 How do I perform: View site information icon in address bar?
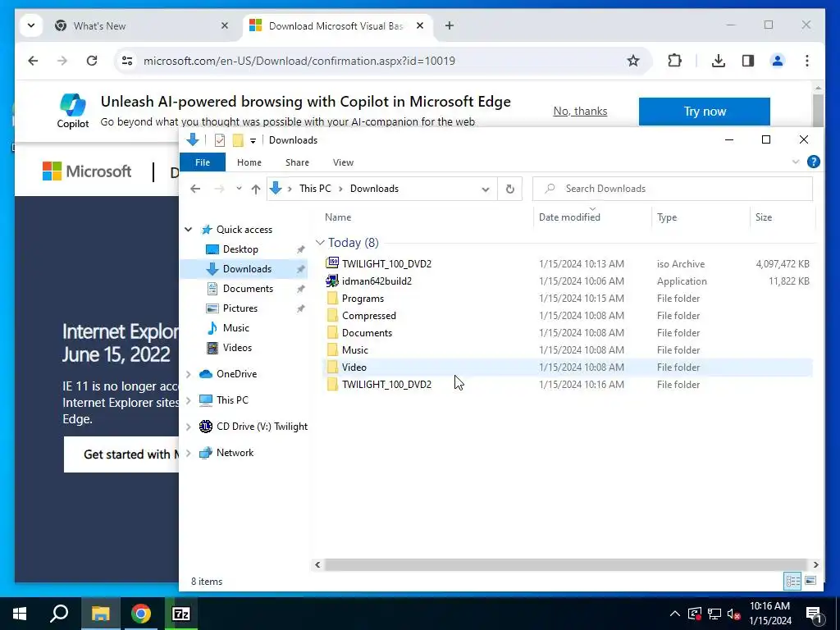(x=127, y=61)
